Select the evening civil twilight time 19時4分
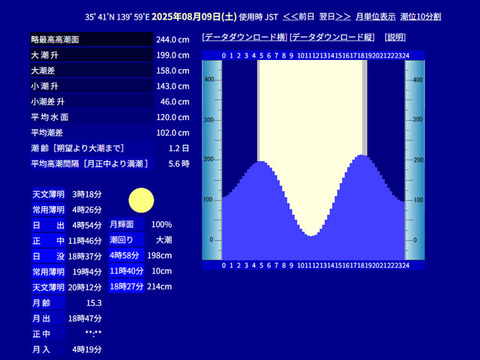This screenshot has height=360, width=480. click(87, 272)
